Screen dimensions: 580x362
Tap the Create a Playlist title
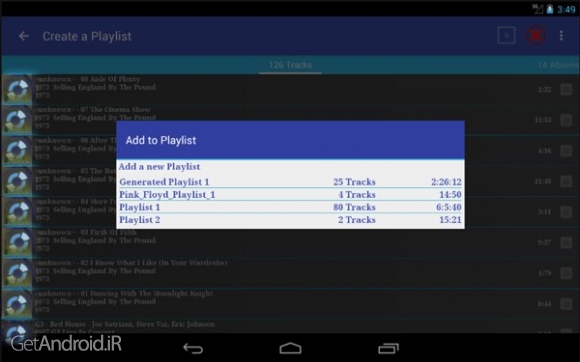tap(87, 36)
